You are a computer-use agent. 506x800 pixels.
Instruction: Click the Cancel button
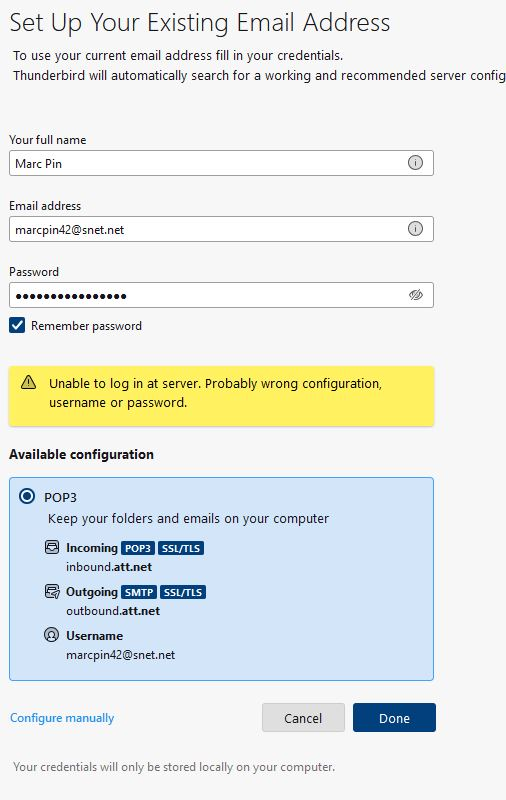click(303, 718)
